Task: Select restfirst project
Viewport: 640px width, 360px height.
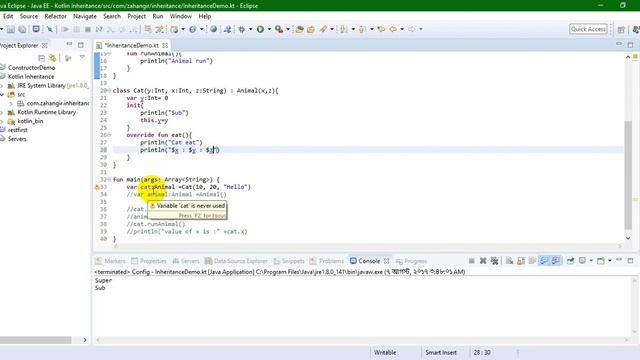Action: pos(18,130)
